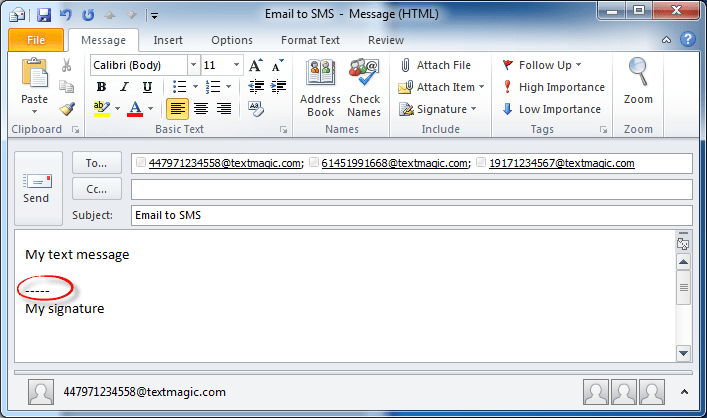The width and height of the screenshot is (707, 418).
Task: Grow font size with large A
Action: point(256,65)
